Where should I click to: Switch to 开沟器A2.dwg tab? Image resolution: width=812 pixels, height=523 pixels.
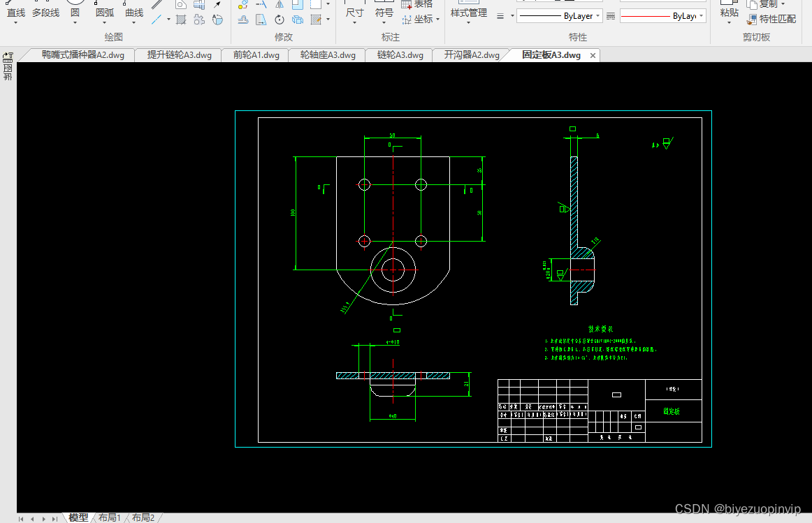tap(472, 55)
